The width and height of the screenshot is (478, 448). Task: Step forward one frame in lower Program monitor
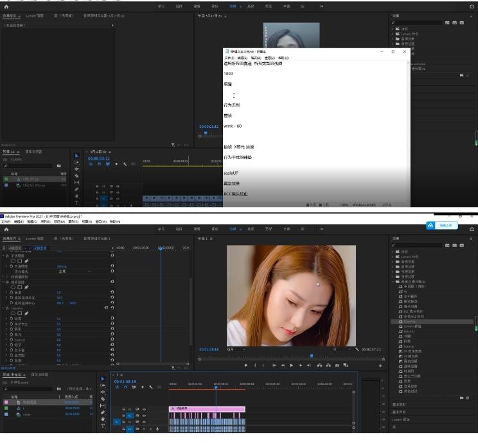[x=300, y=365]
